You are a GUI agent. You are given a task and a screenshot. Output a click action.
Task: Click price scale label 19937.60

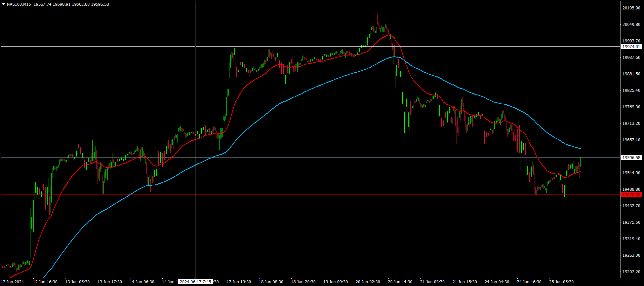click(631, 57)
